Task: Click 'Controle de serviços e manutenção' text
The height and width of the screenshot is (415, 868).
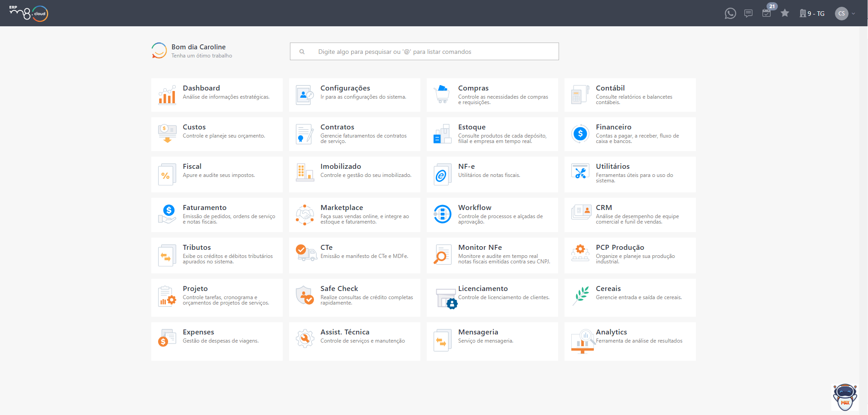Action: [x=362, y=341]
